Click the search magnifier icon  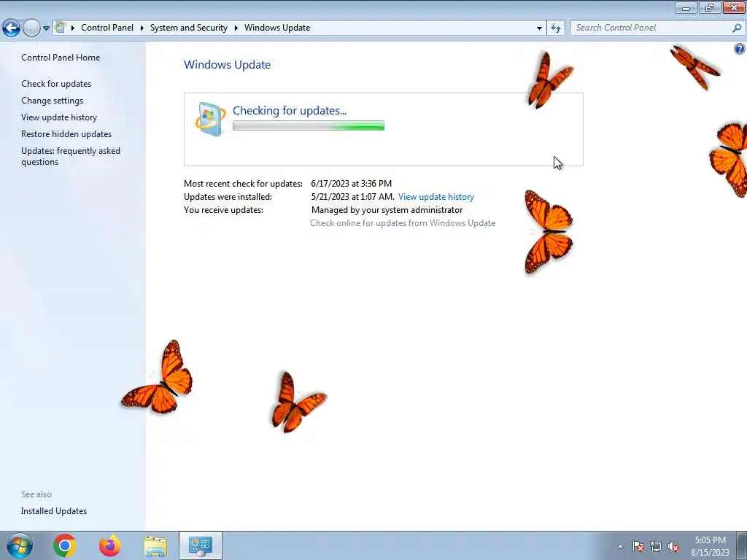737,28
